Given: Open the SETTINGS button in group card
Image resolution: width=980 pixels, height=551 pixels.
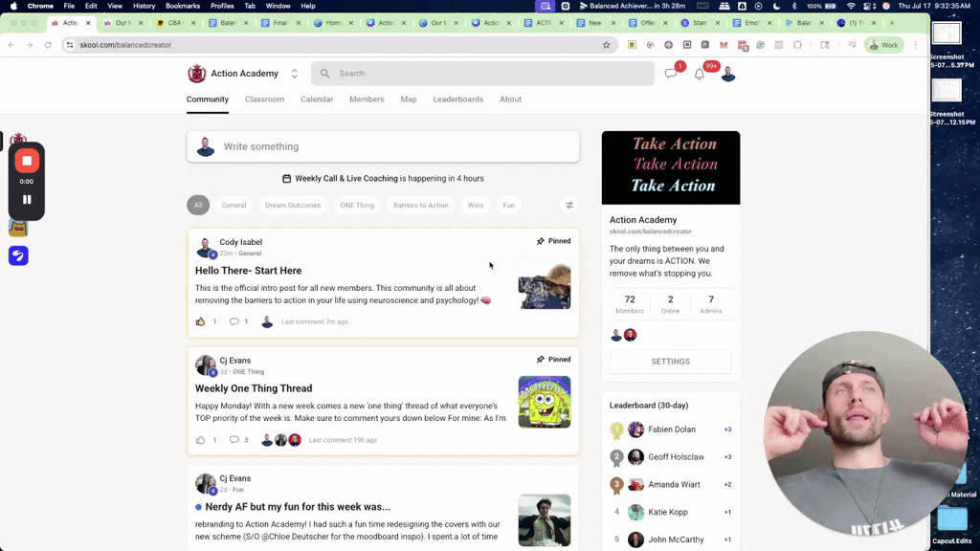Looking at the screenshot, I should [671, 362].
